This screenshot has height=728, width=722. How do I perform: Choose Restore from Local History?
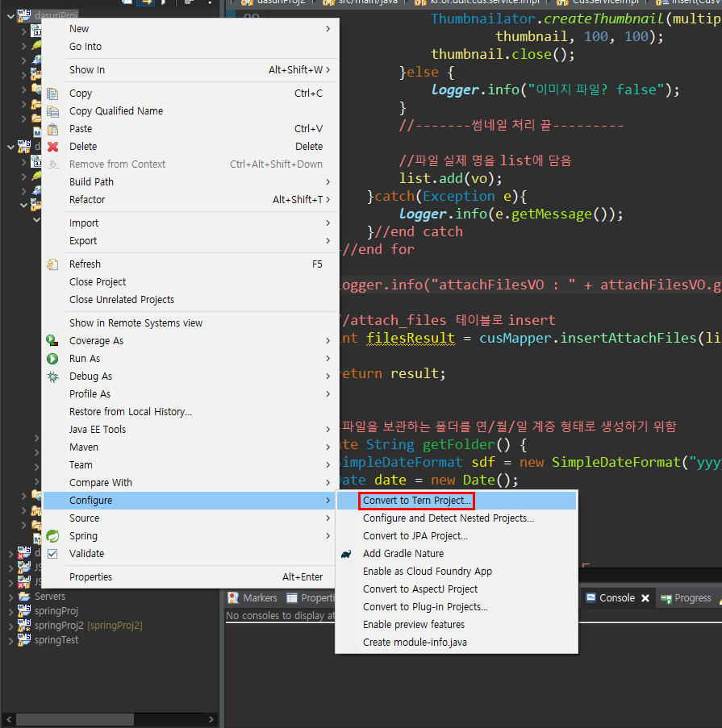(191, 411)
